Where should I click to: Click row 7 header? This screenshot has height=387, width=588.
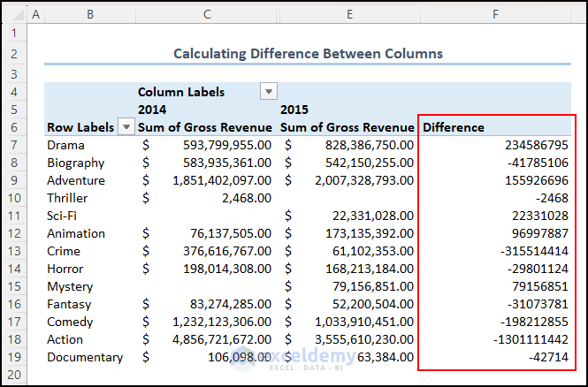[13, 145]
